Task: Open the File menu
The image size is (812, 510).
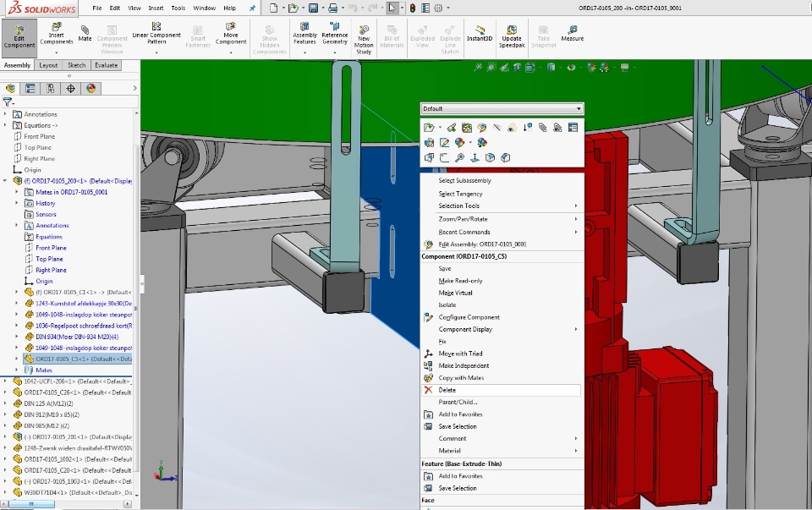Action: click(x=97, y=8)
